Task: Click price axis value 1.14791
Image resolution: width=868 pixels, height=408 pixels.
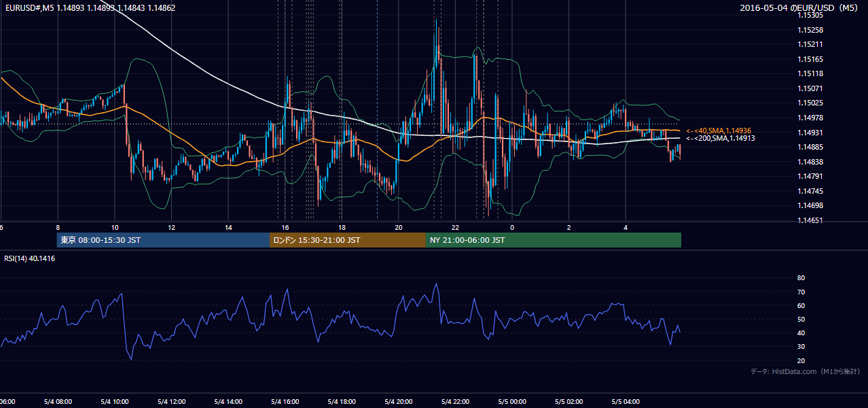Action: (810, 176)
